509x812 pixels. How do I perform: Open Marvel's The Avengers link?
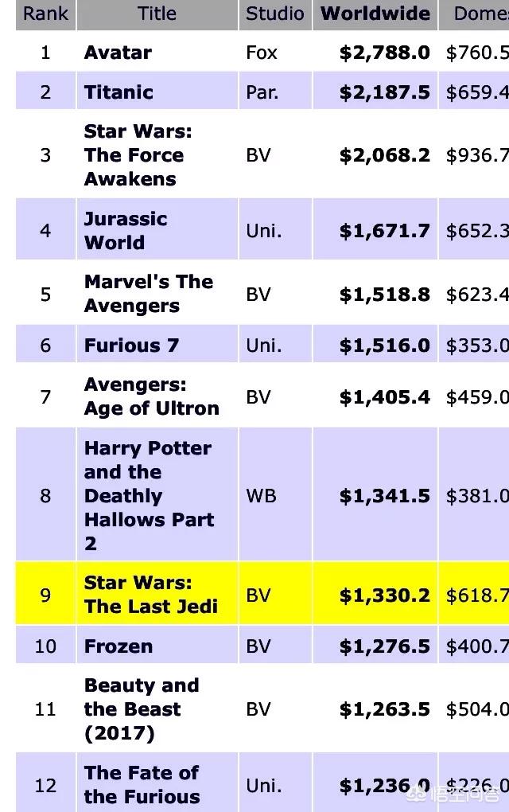point(149,294)
